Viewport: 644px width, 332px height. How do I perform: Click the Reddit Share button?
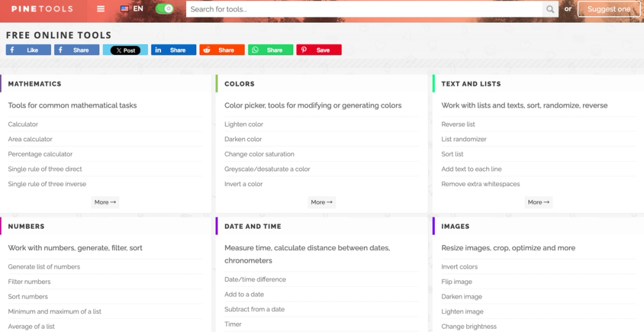(x=222, y=50)
